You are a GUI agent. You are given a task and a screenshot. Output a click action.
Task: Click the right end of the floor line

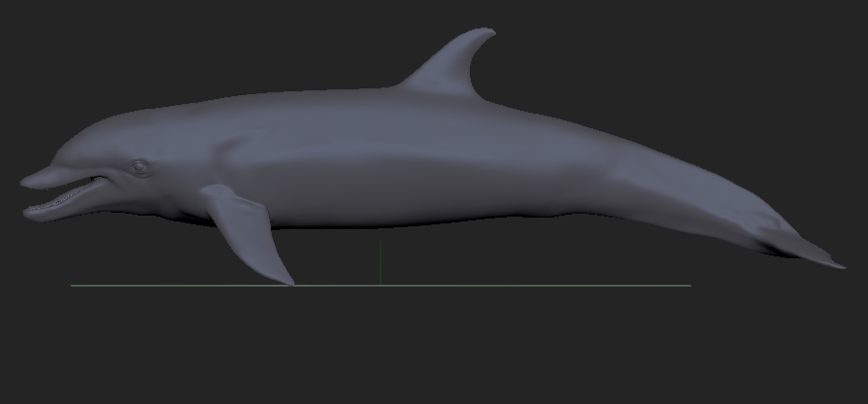click(x=688, y=286)
